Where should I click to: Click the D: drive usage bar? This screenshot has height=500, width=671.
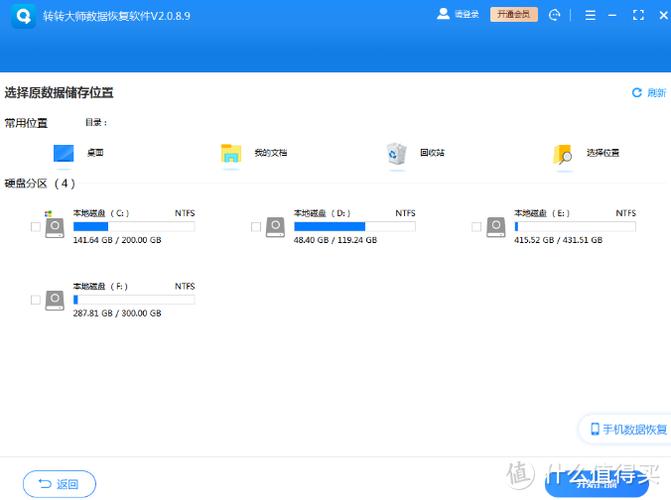(x=355, y=226)
